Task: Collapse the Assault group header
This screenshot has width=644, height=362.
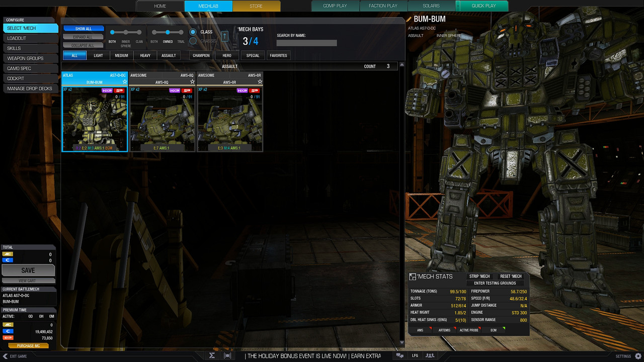Action: (x=229, y=66)
